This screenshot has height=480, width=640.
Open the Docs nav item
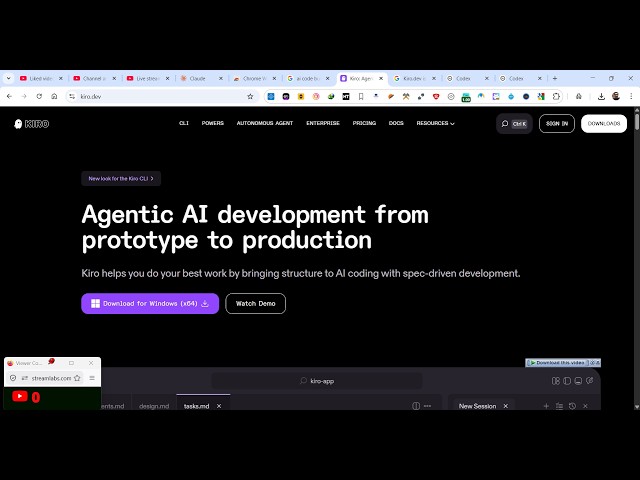pos(396,123)
